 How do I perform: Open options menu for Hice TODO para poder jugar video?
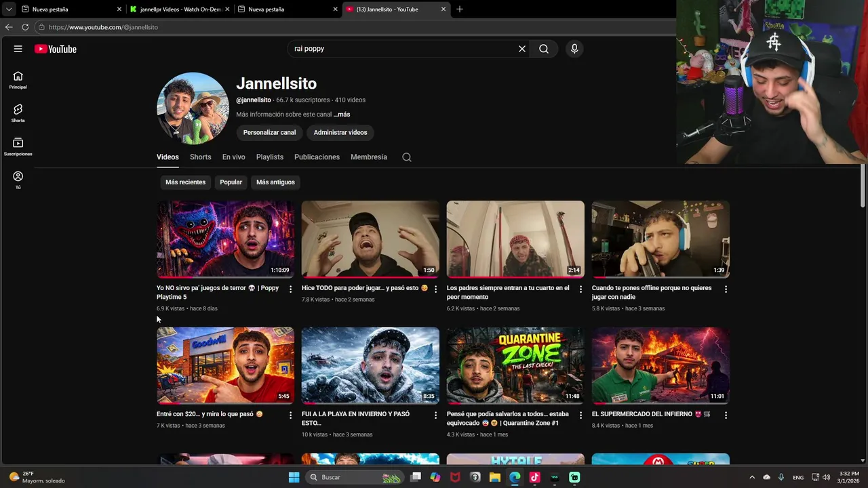pyautogui.click(x=435, y=289)
